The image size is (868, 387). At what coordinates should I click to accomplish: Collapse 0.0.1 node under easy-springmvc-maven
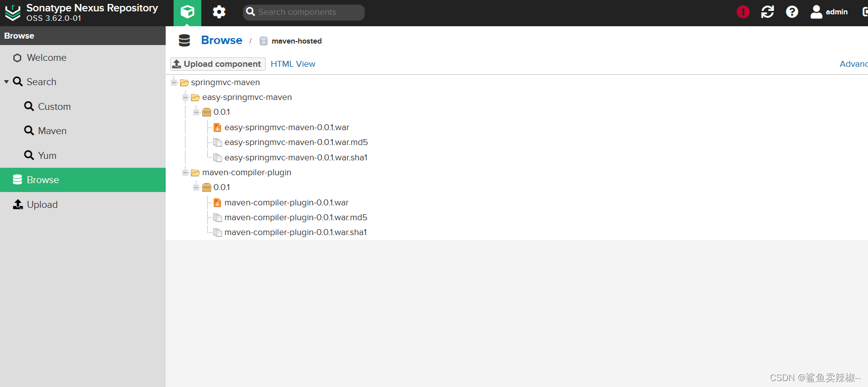(196, 112)
